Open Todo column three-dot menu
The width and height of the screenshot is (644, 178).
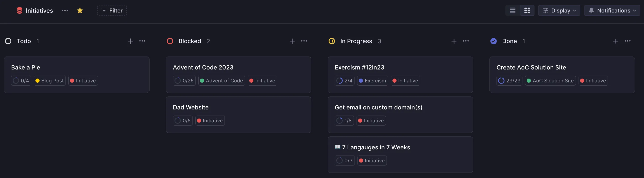(142, 41)
